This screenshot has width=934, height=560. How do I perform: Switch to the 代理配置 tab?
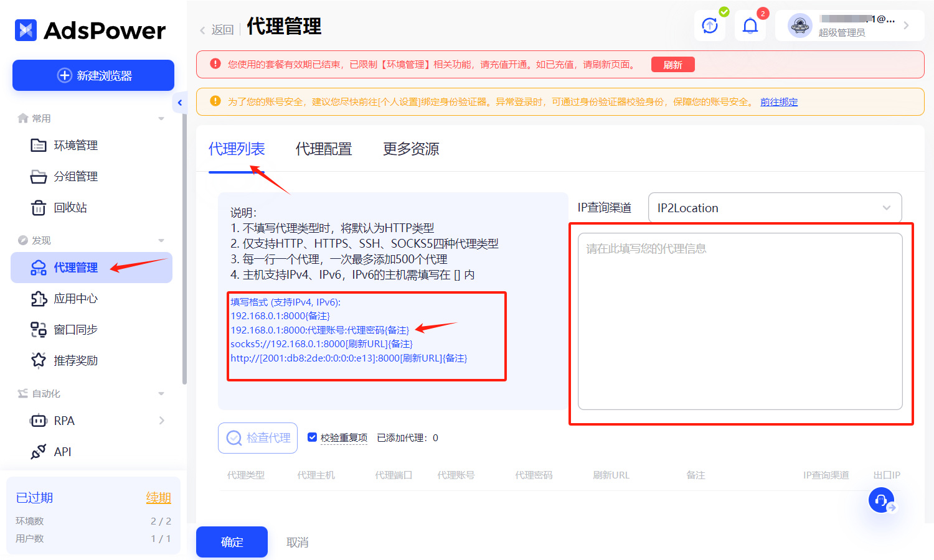[324, 149]
